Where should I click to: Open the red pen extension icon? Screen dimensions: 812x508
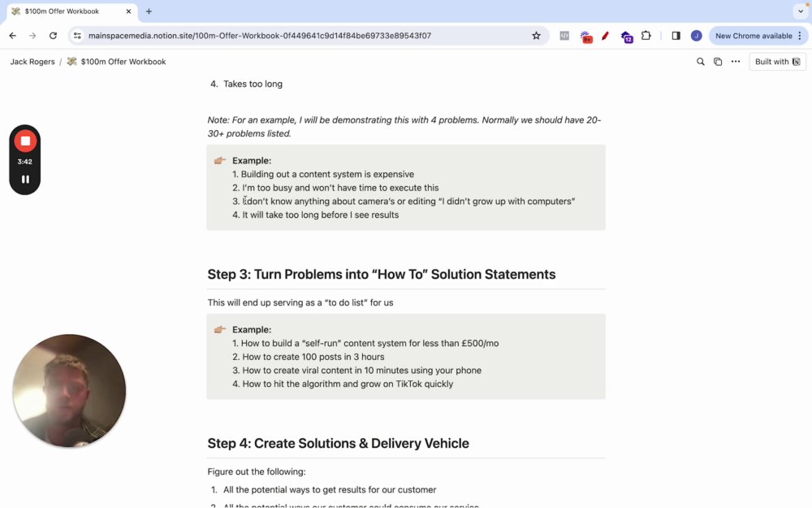tap(605, 36)
